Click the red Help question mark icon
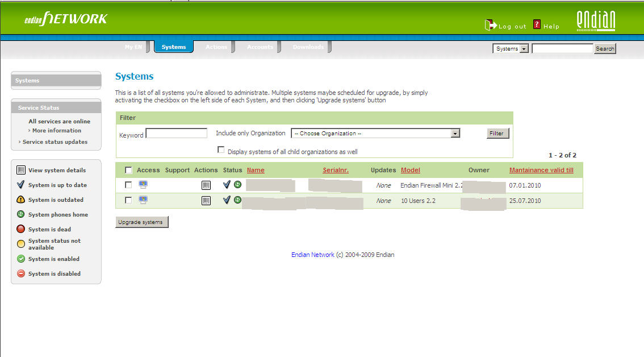 pyautogui.click(x=537, y=25)
